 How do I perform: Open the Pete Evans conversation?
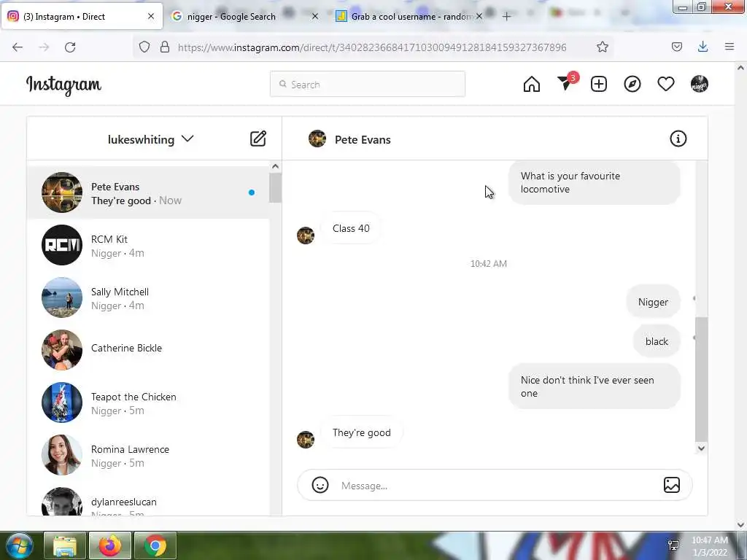coord(148,192)
